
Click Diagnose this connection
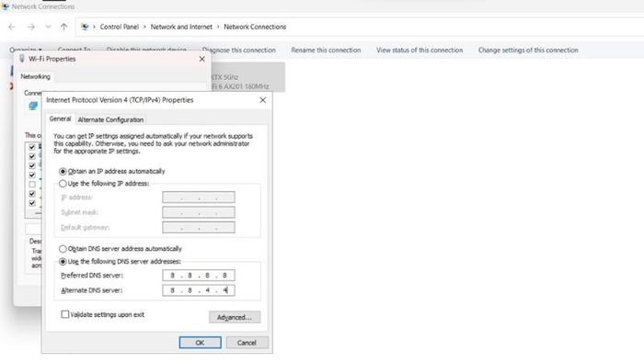[x=239, y=50]
